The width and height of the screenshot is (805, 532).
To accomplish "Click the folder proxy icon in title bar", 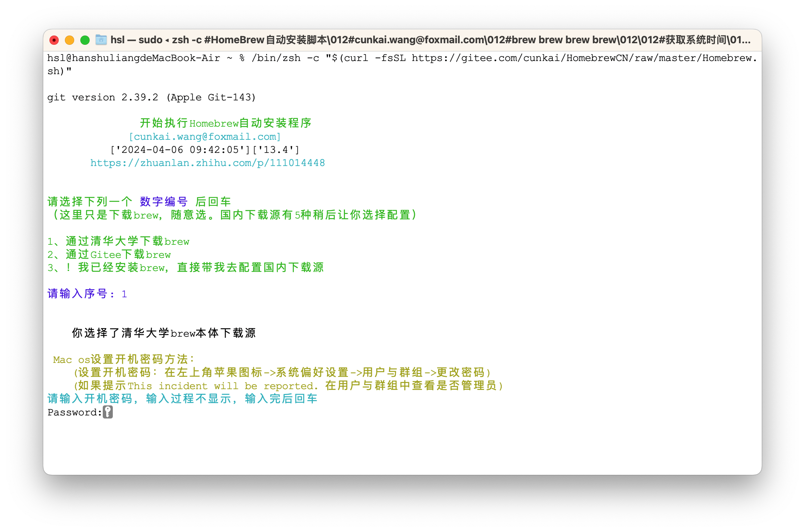I will pyautogui.click(x=101, y=40).
